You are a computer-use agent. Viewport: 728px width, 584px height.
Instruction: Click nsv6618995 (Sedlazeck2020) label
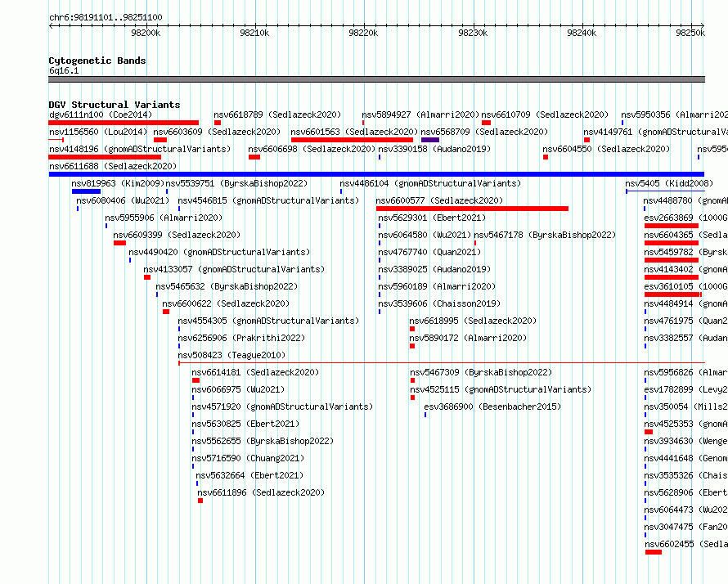[x=473, y=321]
